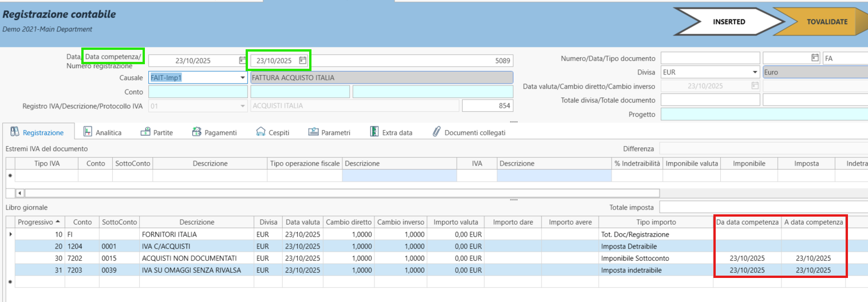Click the Analitica tab icon
Image resolution: width=868 pixels, height=302 pixels.
pyautogui.click(x=88, y=132)
